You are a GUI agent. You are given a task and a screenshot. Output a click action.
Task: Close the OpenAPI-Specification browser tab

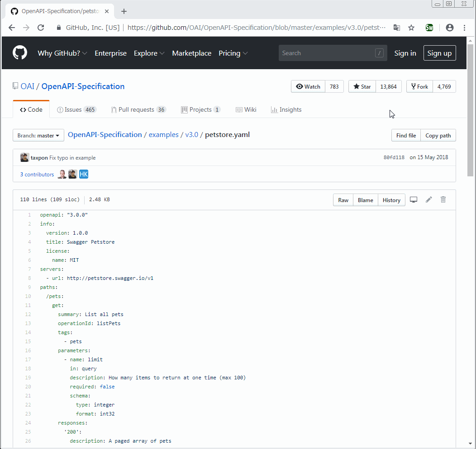107,11
